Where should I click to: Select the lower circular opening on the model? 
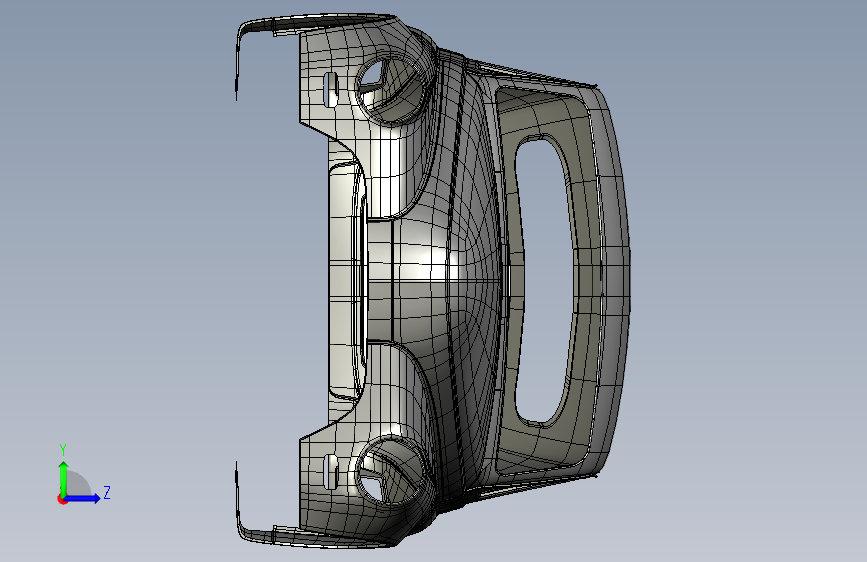coord(392,470)
